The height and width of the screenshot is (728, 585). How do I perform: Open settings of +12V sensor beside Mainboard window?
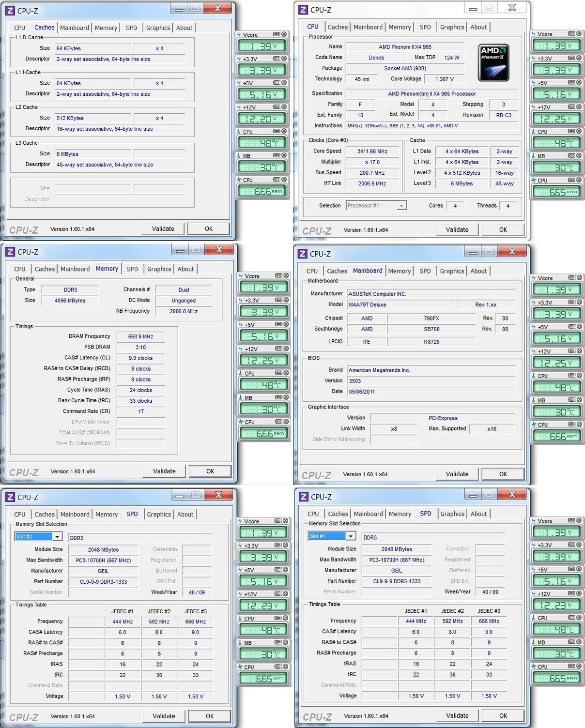click(572, 351)
